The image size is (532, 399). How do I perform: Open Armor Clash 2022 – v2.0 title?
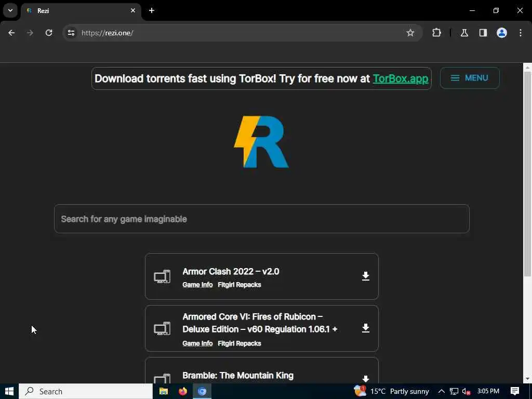point(231,271)
